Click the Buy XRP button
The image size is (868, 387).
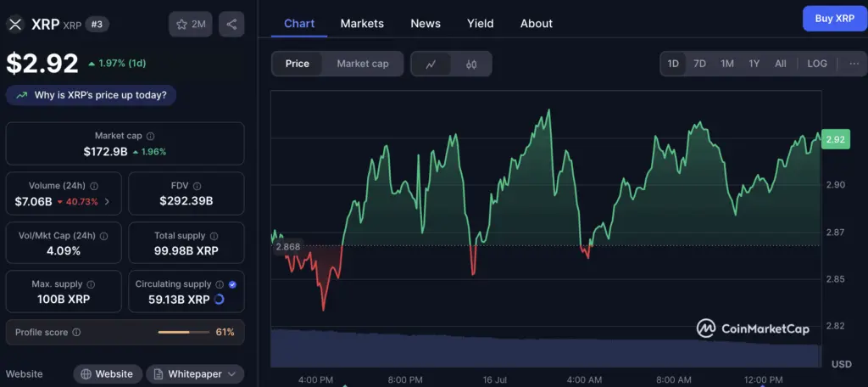[835, 19]
